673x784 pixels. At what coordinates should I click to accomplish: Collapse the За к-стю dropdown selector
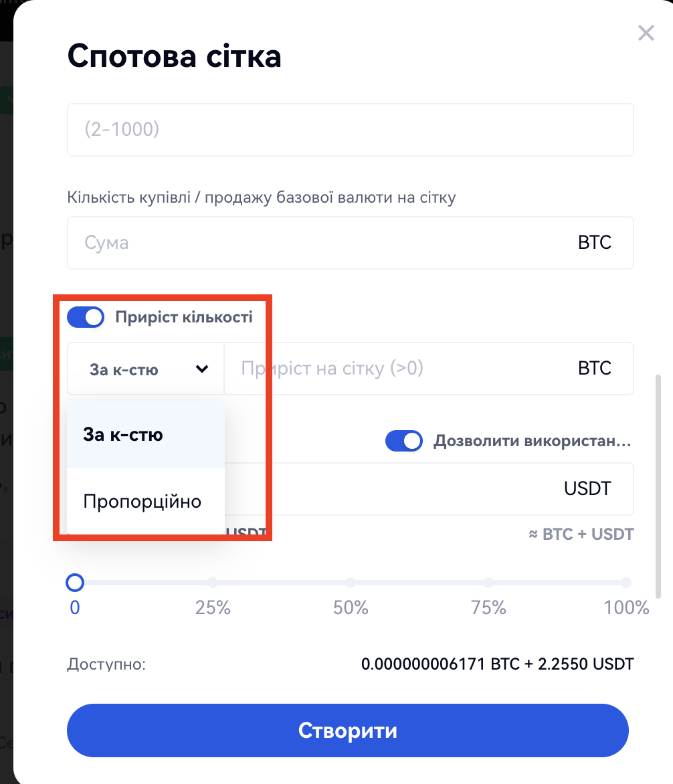pyautogui.click(x=146, y=369)
